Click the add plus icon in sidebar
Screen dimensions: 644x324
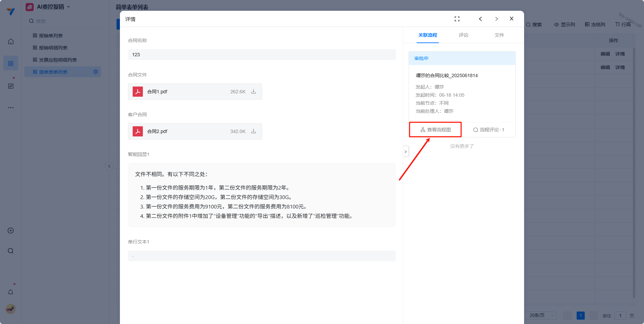coord(11,231)
